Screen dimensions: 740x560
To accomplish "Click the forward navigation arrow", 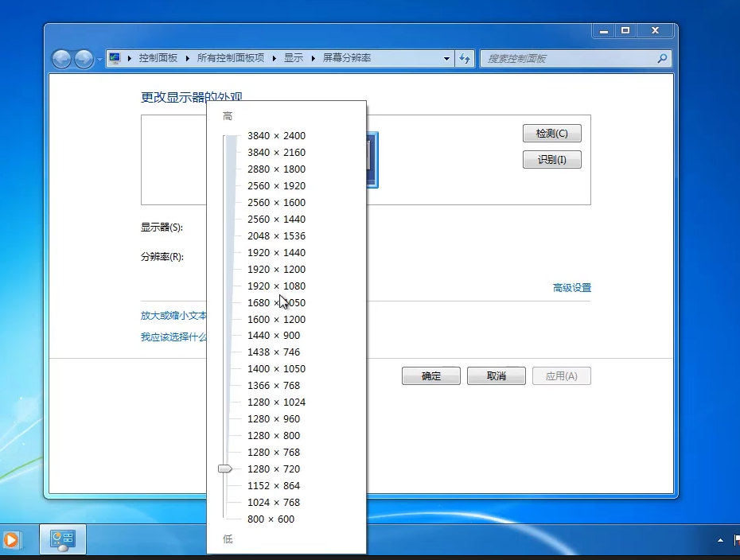I will click(84, 58).
